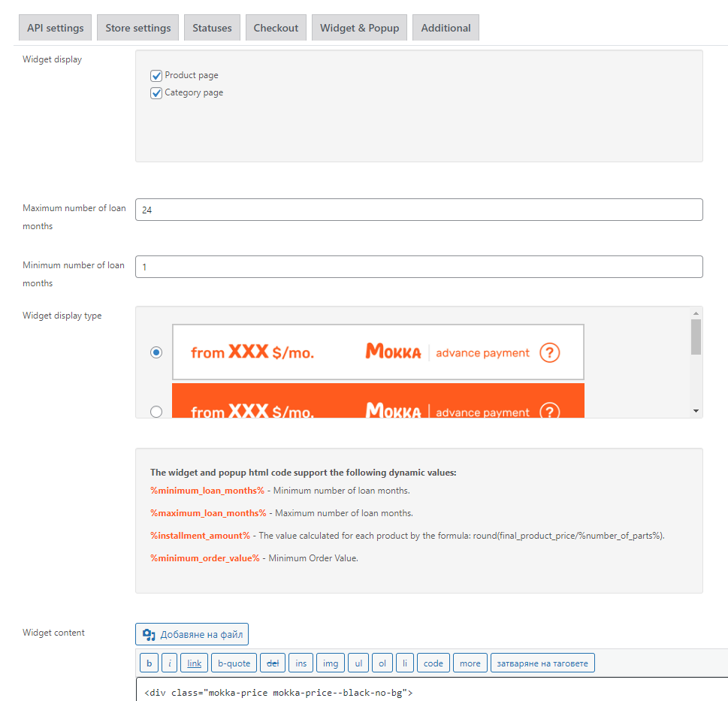Switch to the Store settings tab
Image resolution: width=728 pixels, height=701 pixels.
pos(138,28)
